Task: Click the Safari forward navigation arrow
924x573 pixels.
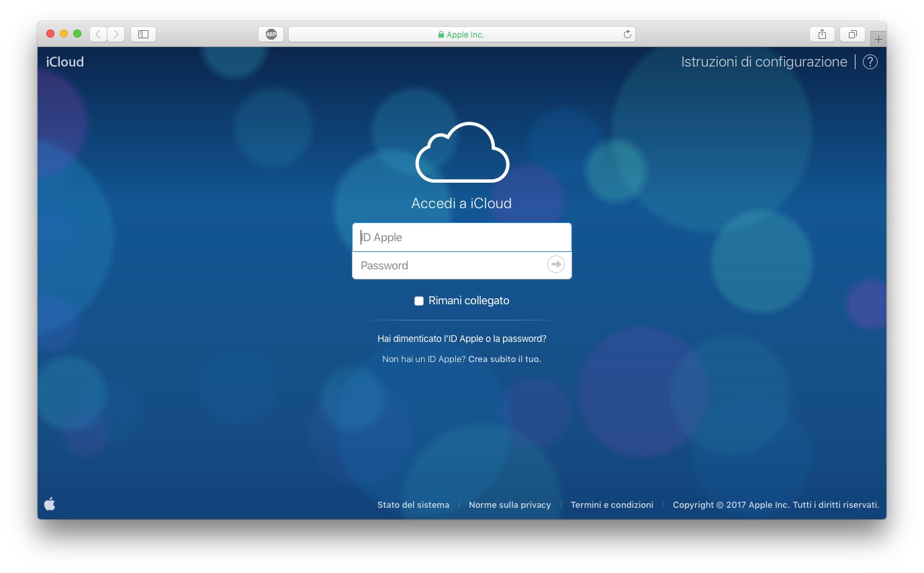Action: 116,34
